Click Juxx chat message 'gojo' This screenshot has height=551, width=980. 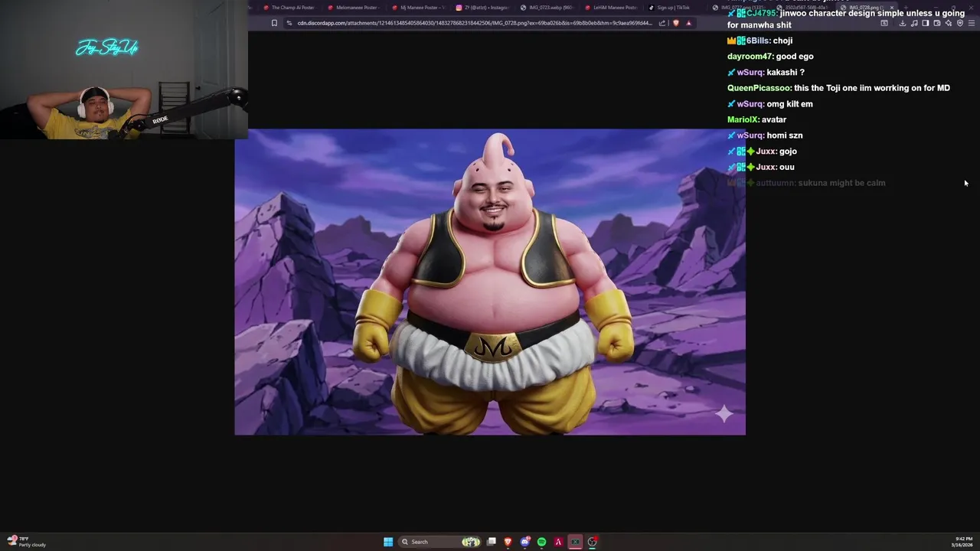point(762,152)
